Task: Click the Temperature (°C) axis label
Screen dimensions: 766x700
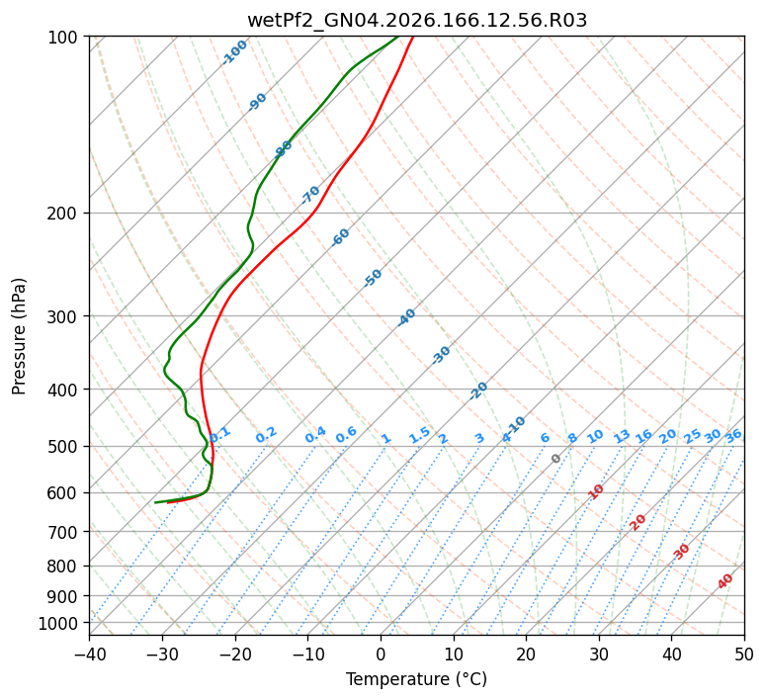Action: point(417,679)
